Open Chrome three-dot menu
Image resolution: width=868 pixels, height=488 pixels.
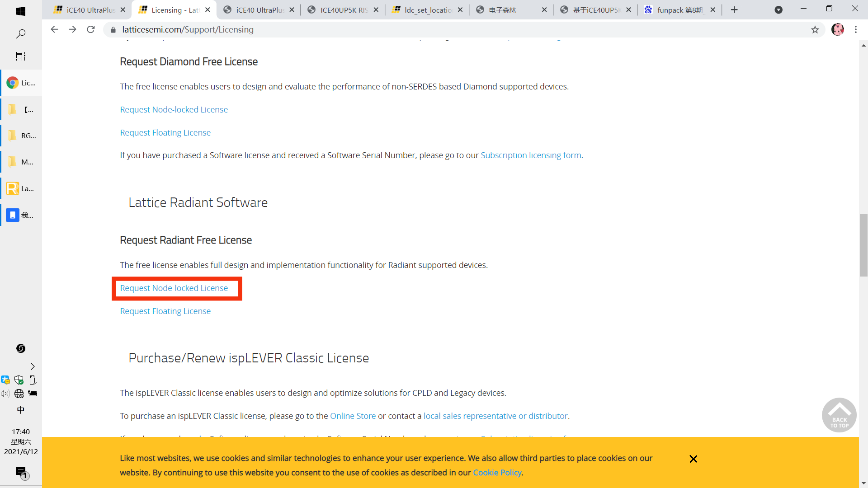[x=856, y=29]
